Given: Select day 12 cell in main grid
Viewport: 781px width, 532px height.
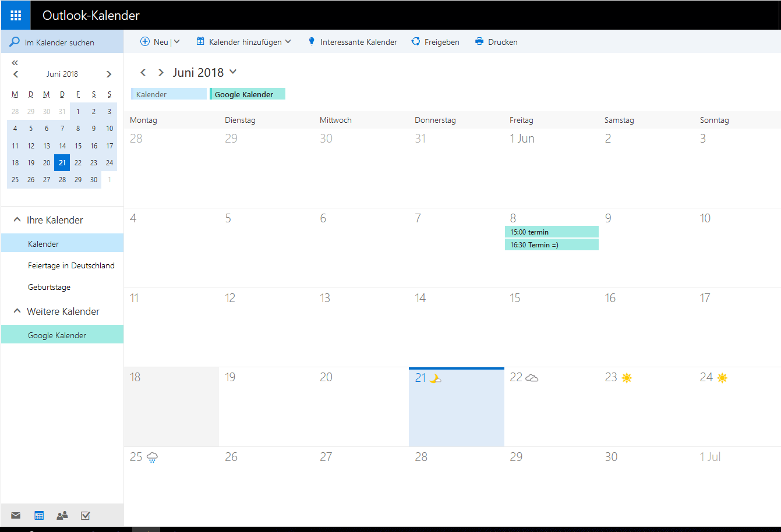Looking at the screenshot, I should (x=267, y=327).
